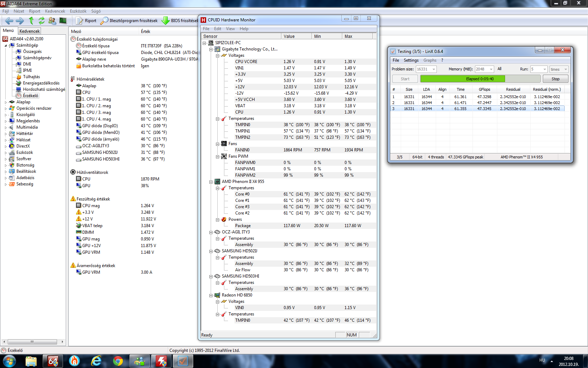The height and width of the screenshot is (368, 588).
Task: Open the Graphs menu in LinX
Action: pyautogui.click(x=430, y=60)
